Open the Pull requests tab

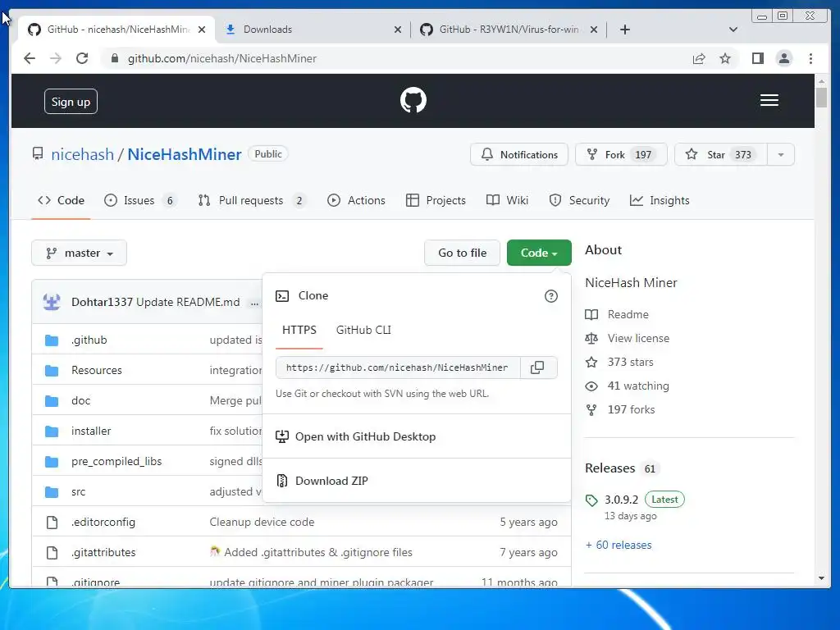tap(252, 200)
